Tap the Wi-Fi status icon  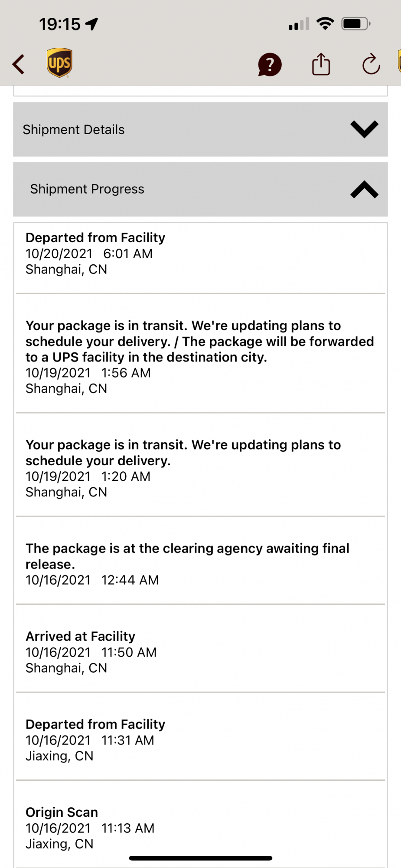[x=325, y=23]
